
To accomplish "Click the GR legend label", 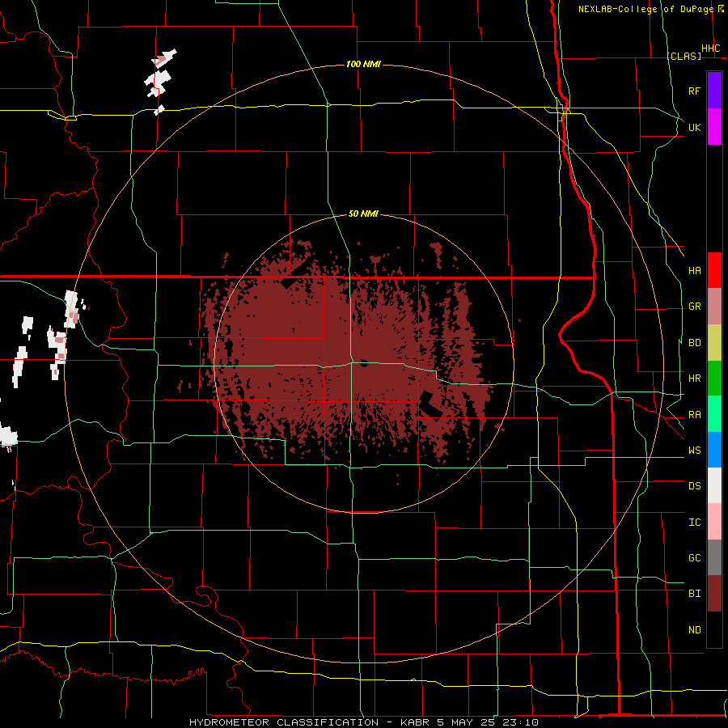I will [x=695, y=307].
